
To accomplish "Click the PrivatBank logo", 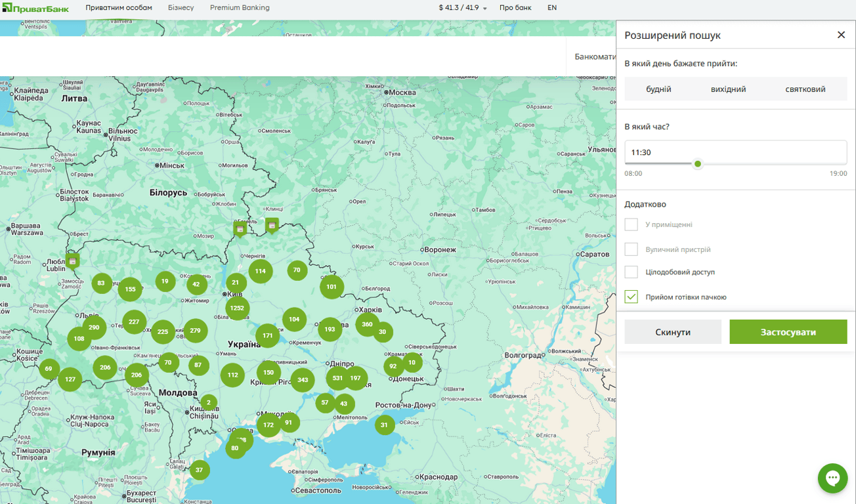I will [35, 8].
